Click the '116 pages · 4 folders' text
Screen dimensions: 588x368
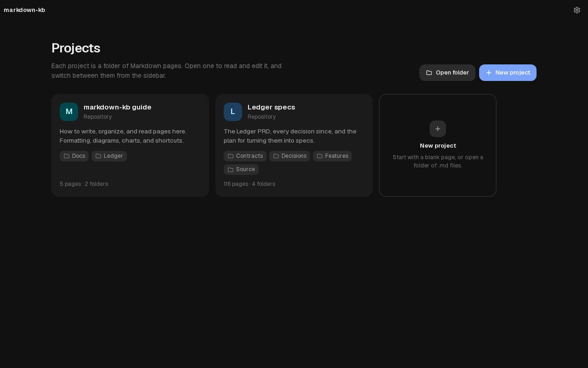point(249,184)
